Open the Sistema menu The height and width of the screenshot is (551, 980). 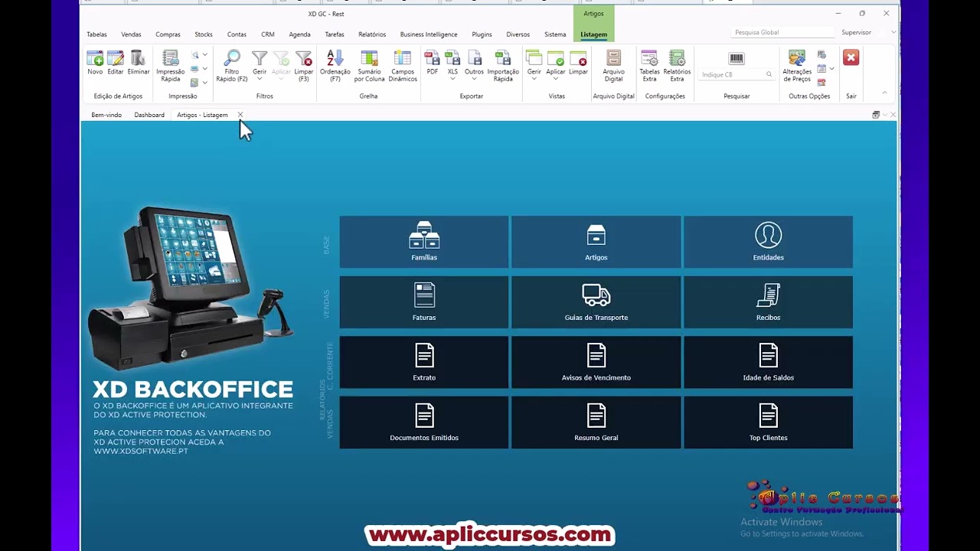[x=555, y=34]
